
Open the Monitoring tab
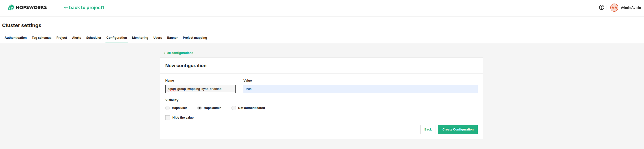[140, 38]
